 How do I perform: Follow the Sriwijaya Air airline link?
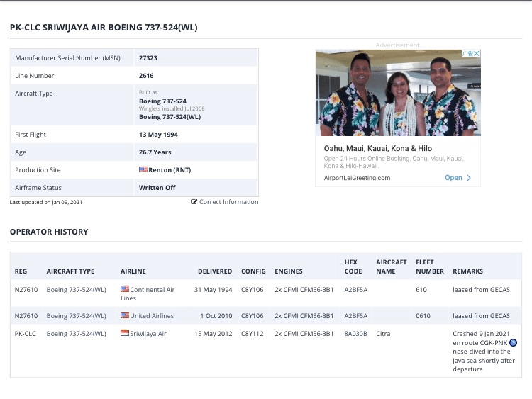[x=148, y=333]
